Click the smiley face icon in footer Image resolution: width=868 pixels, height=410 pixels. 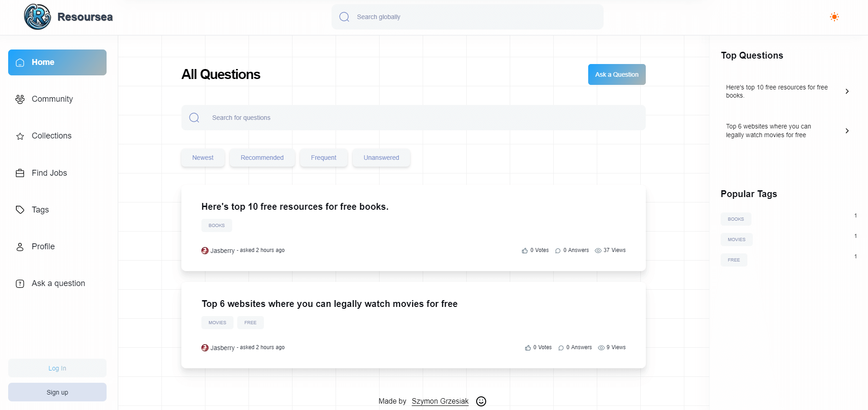481,401
